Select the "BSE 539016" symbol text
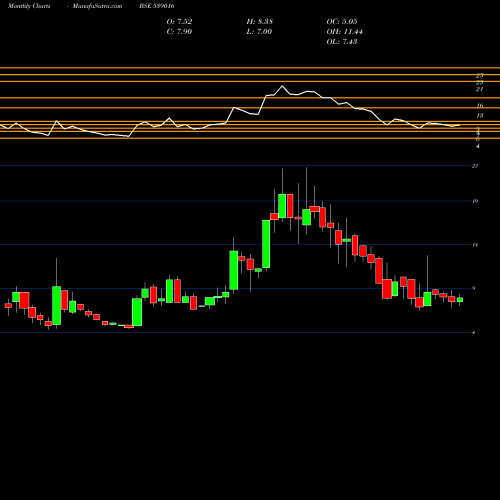 tap(157, 6)
